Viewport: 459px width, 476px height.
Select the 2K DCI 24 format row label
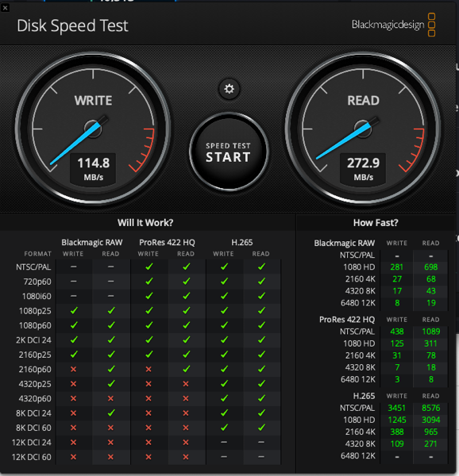(x=33, y=340)
